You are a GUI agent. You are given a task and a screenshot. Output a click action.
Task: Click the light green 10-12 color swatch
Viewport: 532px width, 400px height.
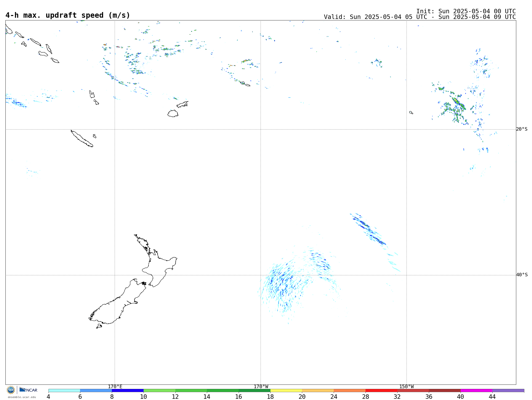tap(159, 391)
